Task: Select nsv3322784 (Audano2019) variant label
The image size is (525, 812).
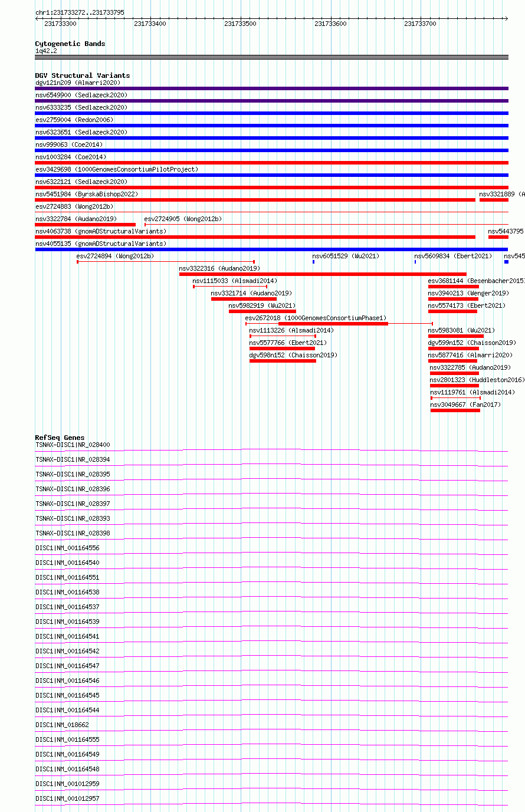Action: coord(76,219)
